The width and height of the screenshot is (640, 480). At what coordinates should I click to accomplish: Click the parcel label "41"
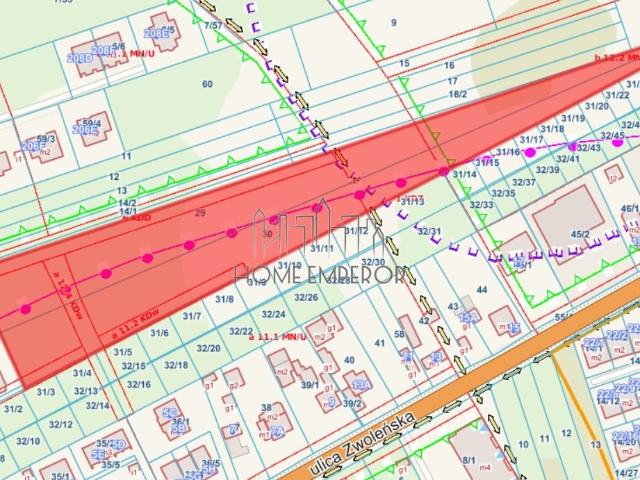click(380, 343)
